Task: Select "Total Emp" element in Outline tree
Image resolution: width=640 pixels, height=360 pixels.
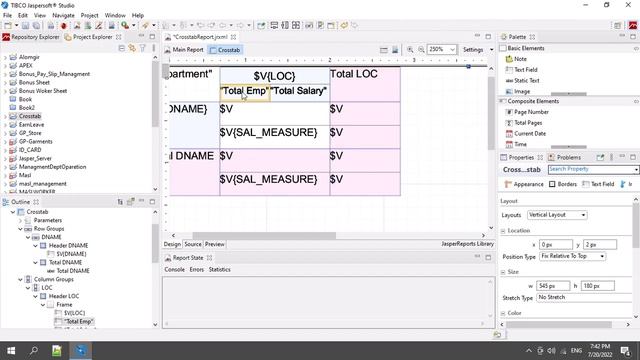Action: point(78,322)
